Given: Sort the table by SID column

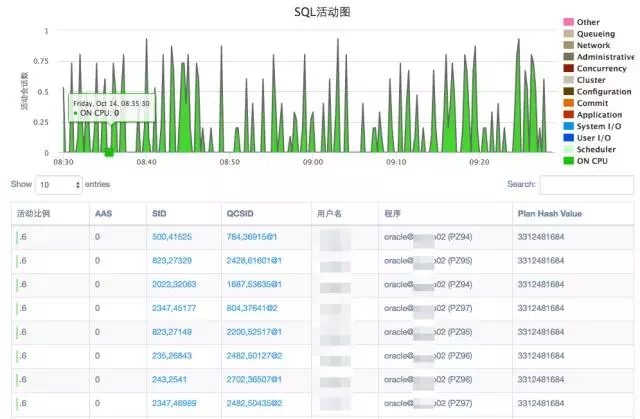Looking at the screenshot, I should pyautogui.click(x=159, y=213).
